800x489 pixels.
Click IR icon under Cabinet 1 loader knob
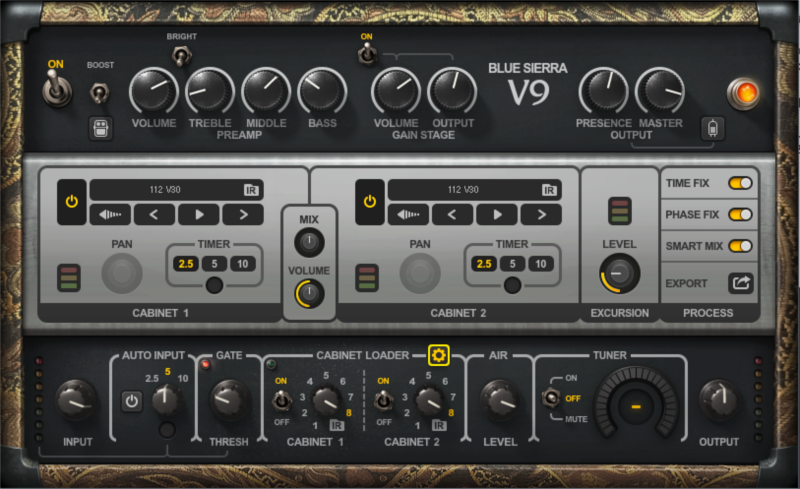click(336, 425)
